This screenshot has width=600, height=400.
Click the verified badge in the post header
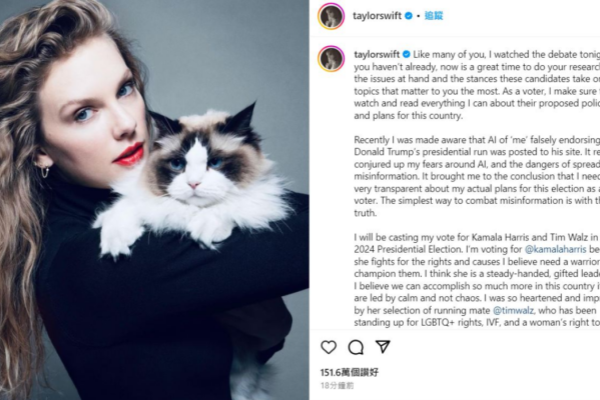(x=408, y=16)
